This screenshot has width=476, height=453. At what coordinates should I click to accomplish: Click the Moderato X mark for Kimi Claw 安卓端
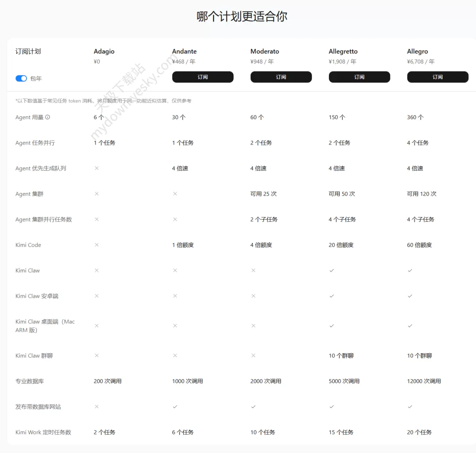[253, 296]
